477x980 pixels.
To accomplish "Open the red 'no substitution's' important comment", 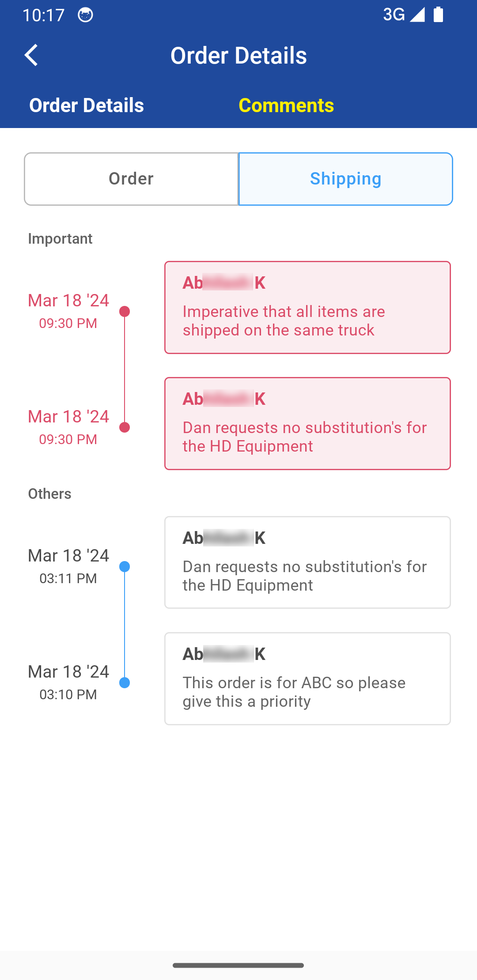I will tap(307, 423).
